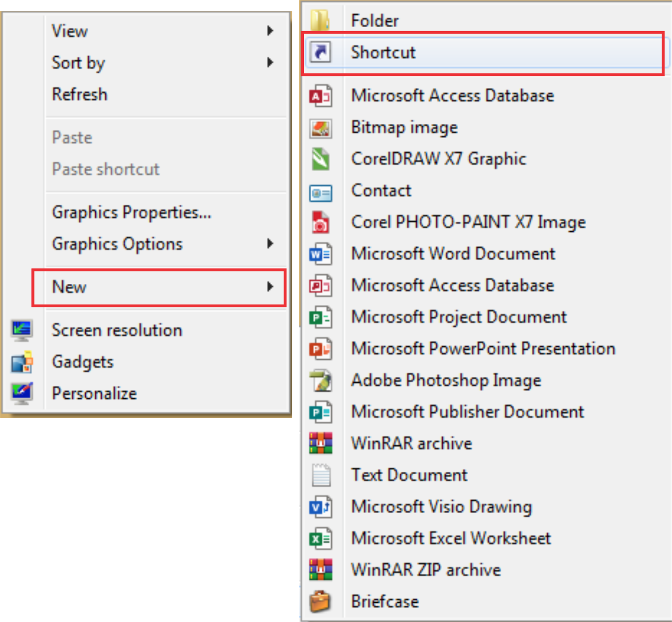Select the Corel PHOTO-PAINT X7 Image option
Viewport: 672px width, 622px height.
pyautogui.click(x=467, y=222)
